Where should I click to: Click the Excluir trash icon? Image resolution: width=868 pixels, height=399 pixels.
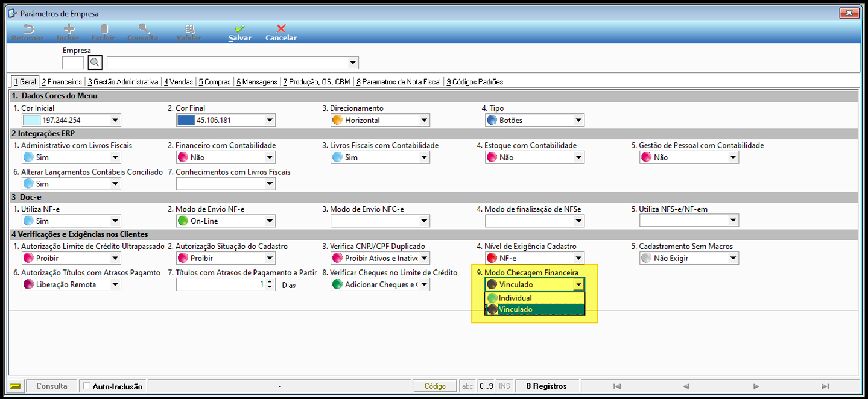(104, 28)
